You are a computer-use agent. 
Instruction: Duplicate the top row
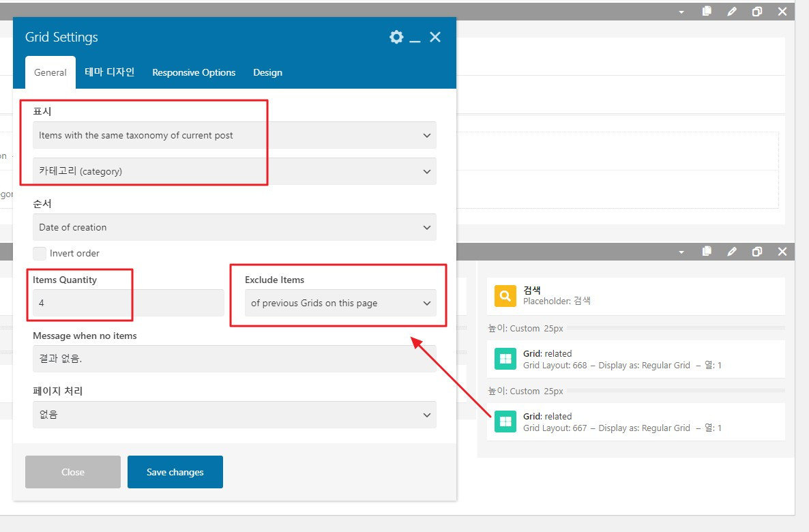[x=757, y=12]
